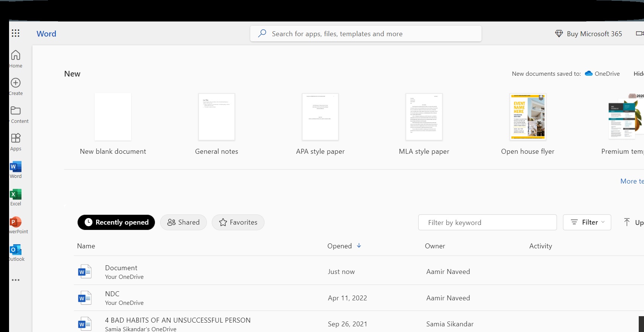Screen dimensions: 644x332
Task: Click the Just now opened time
Action: [341, 272]
